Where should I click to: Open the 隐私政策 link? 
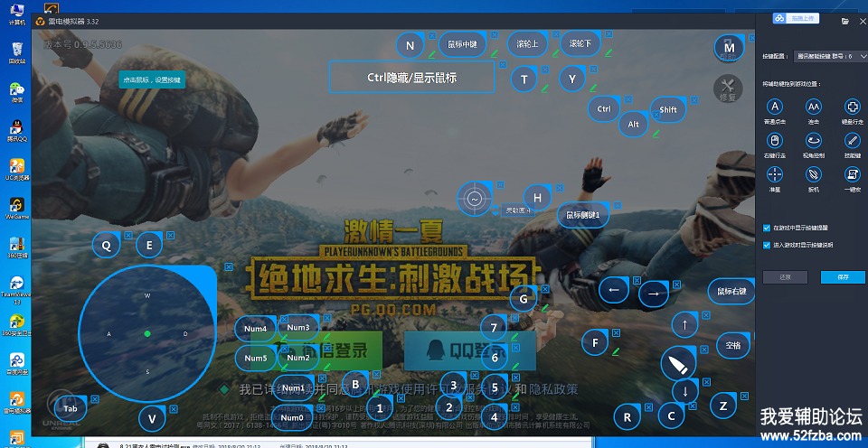(553, 389)
